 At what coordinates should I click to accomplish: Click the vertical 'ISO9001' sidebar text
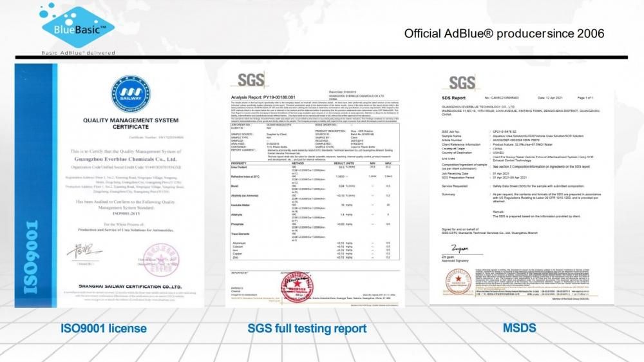(32, 257)
